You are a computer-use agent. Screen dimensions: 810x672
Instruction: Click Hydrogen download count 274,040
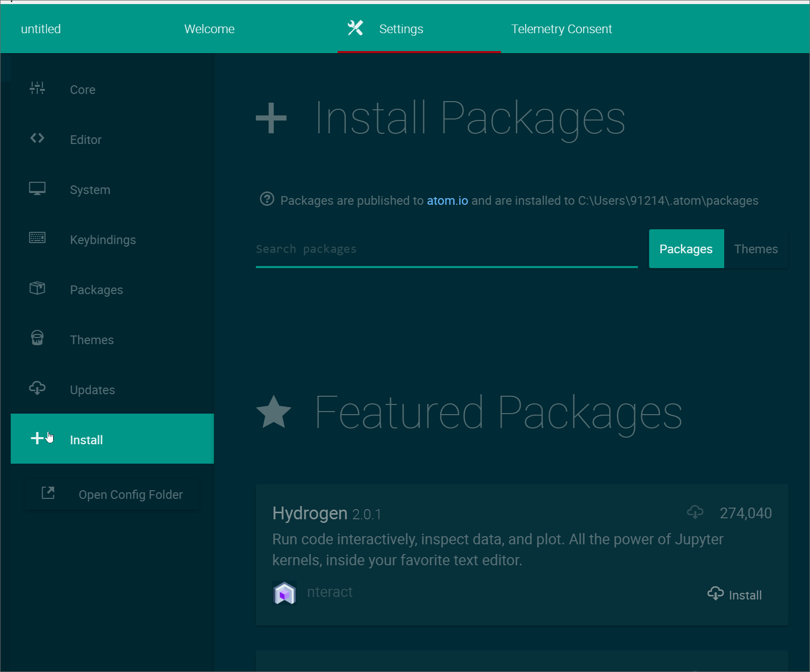746,513
